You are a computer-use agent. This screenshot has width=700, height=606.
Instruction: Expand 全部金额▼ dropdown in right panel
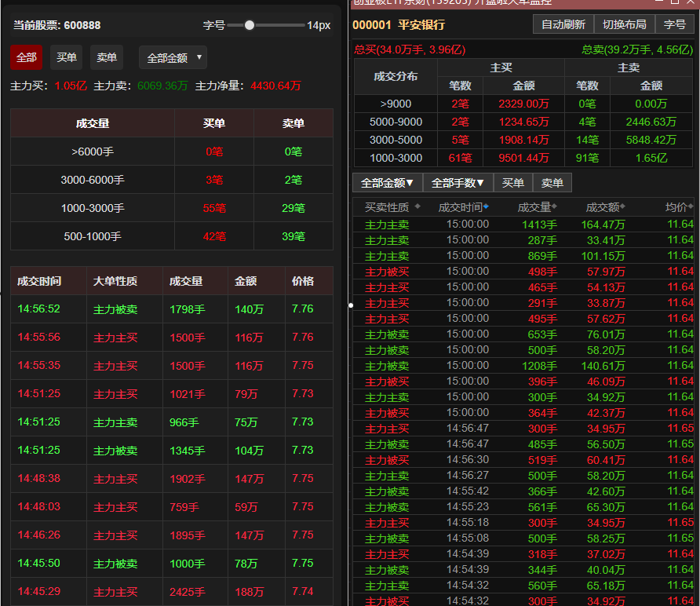pos(387,183)
